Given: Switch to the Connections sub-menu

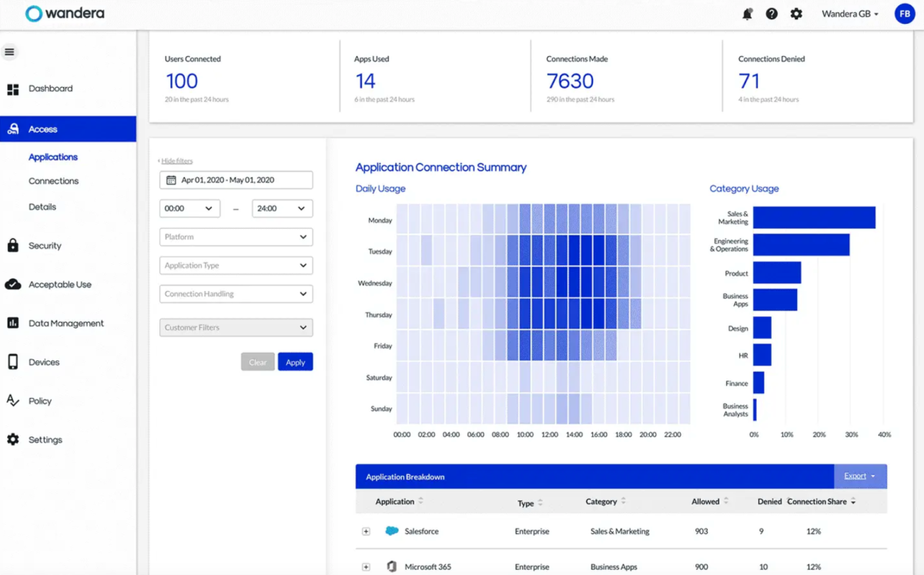Looking at the screenshot, I should [x=53, y=181].
